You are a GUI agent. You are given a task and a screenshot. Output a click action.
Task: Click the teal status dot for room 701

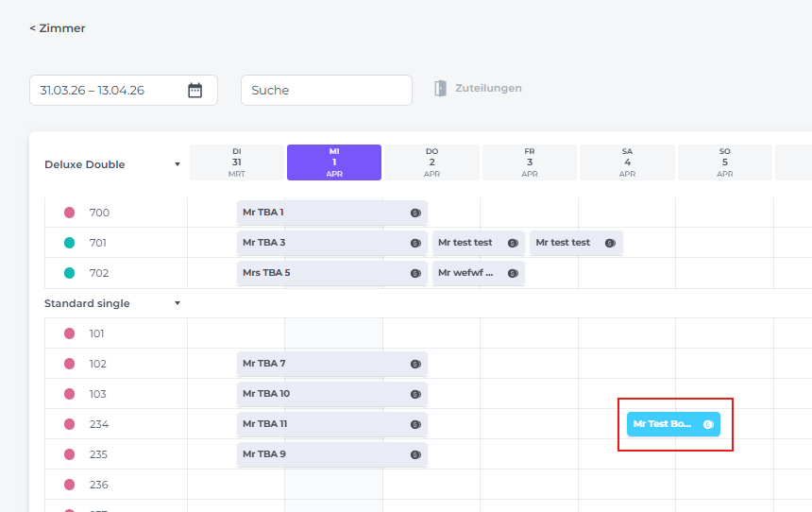click(69, 243)
